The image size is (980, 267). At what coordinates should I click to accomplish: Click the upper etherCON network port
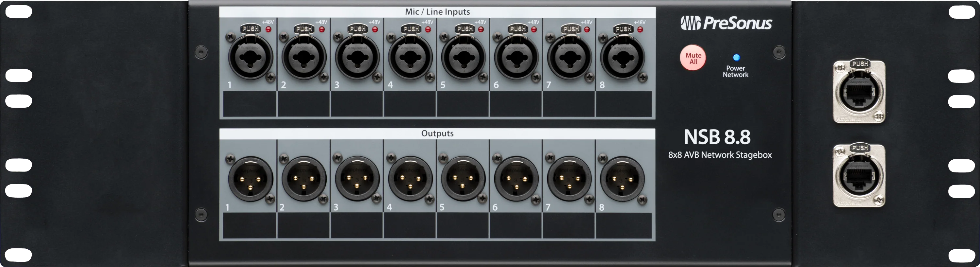(859, 93)
